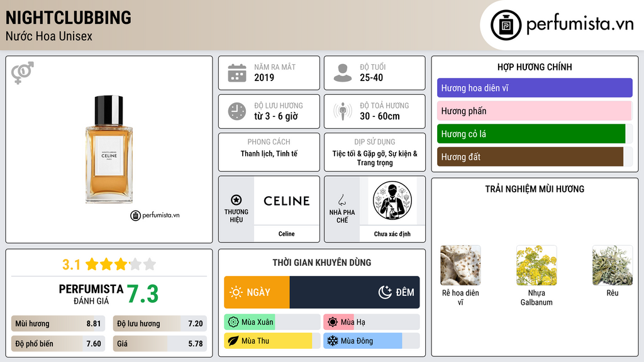Image resolution: width=644 pixels, height=362 pixels.
Task: Click the 3.1 rating number
Action: point(71,265)
